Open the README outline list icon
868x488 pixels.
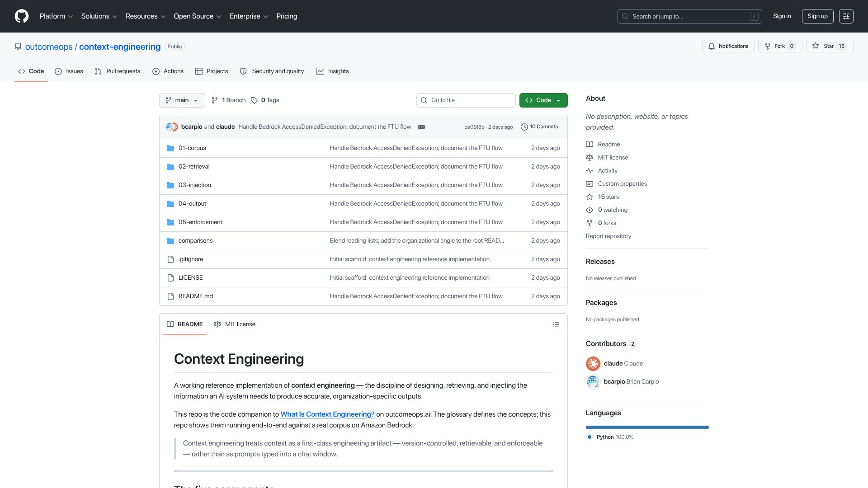[556, 324]
